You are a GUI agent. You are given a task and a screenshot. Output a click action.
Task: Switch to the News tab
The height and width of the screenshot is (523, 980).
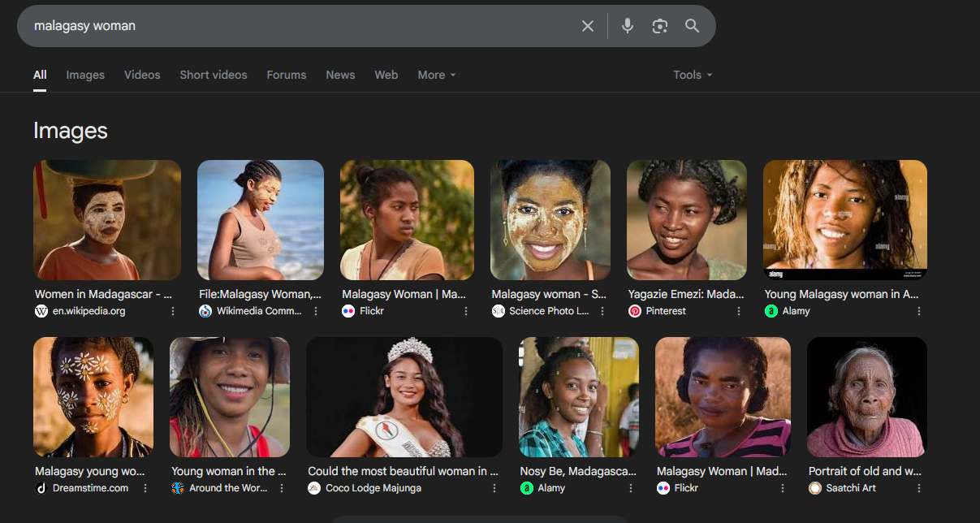pos(340,75)
